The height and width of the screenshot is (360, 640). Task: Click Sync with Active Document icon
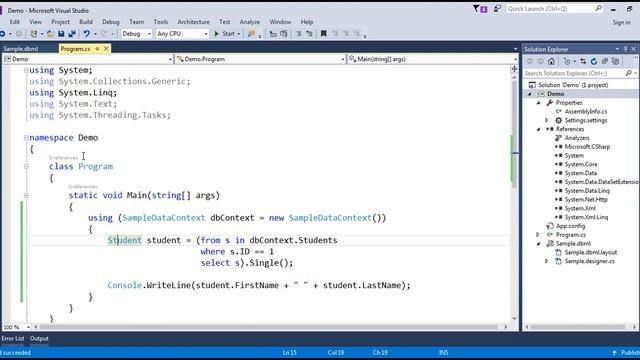pos(583,61)
